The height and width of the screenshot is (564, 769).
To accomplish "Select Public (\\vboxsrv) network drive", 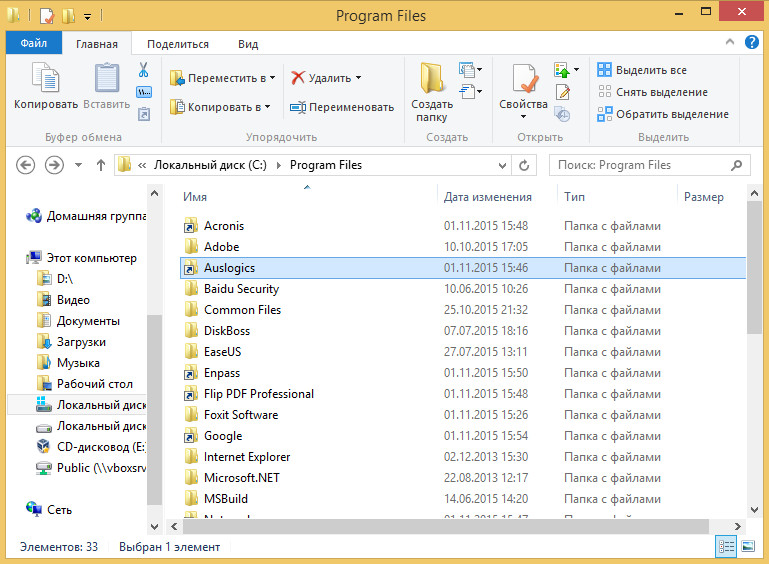I will [92, 468].
